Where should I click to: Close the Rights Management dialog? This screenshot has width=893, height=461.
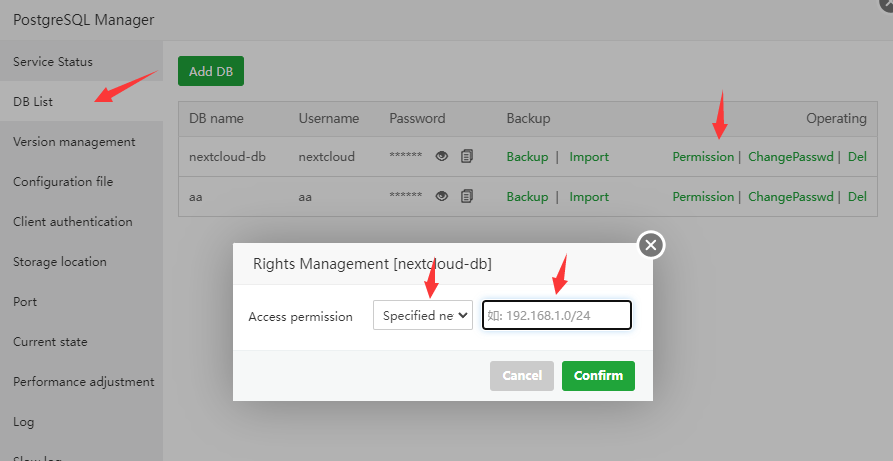click(651, 244)
